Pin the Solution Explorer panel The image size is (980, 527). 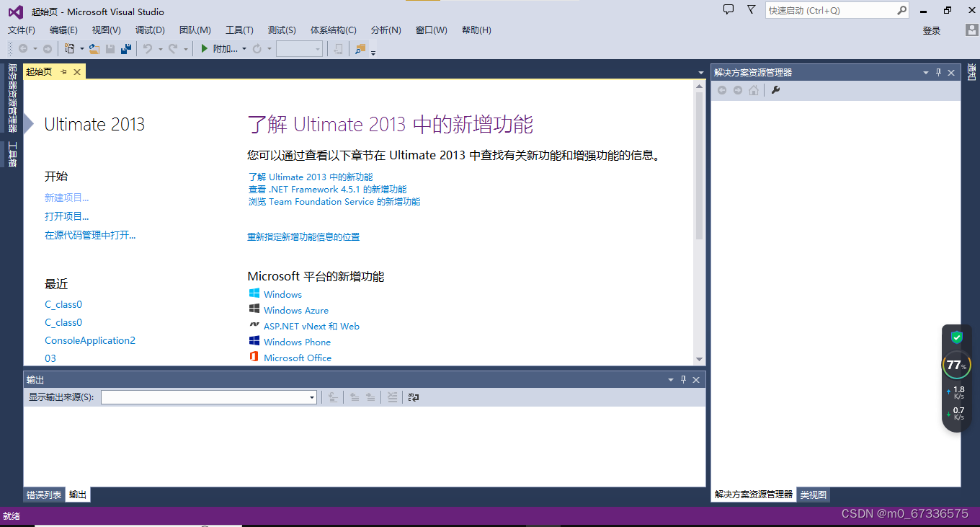(937, 72)
